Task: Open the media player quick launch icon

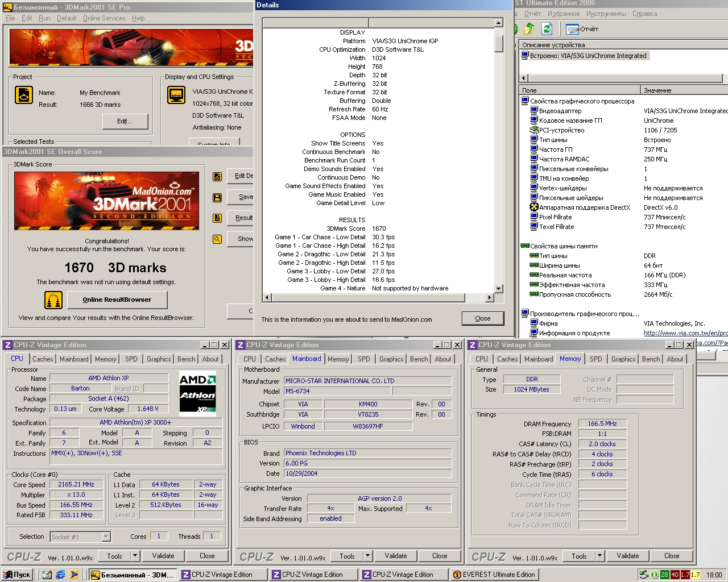Action: (73, 575)
